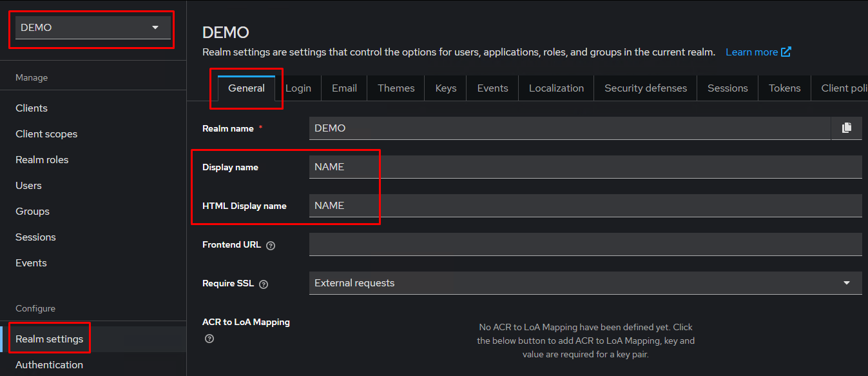Open the Email tab
The height and width of the screenshot is (376, 868).
pyautogui.click(x=344, y=88)
